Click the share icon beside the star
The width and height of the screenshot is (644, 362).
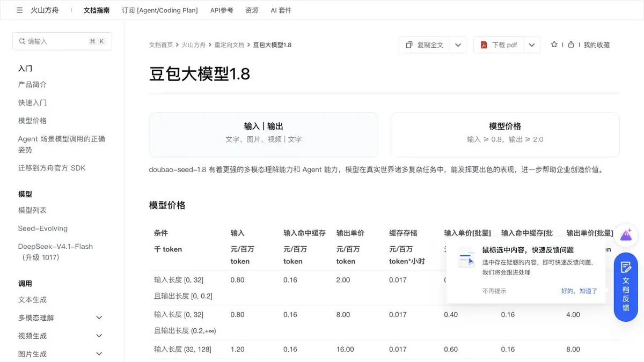point(571,45)
